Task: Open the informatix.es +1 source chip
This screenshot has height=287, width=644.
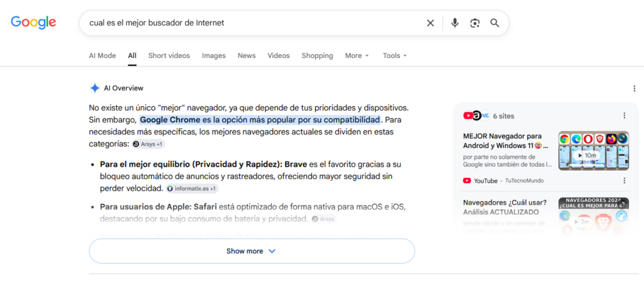Action: coord(192,189)
